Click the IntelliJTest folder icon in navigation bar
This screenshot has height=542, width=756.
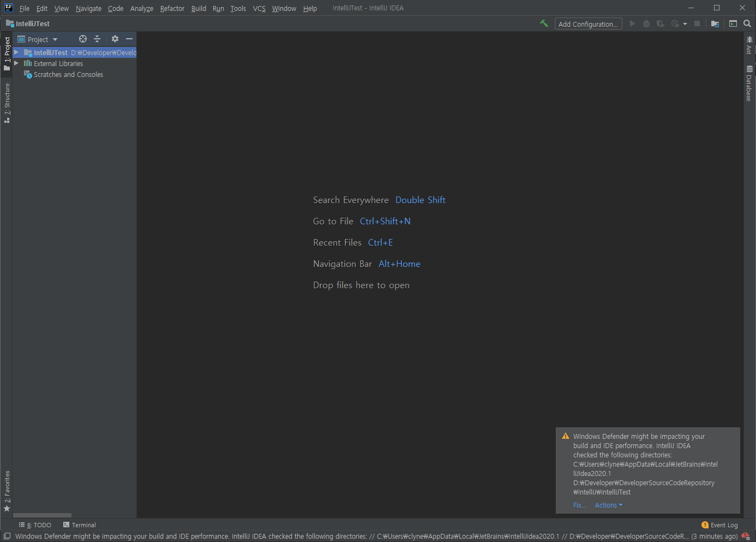point(10,23)
